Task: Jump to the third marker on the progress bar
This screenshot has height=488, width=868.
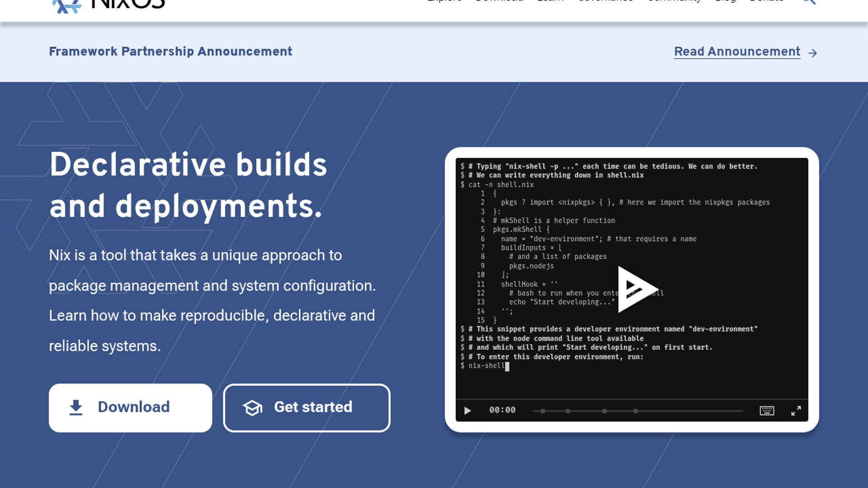Action: pyautogui.click(x=604, y=411)
